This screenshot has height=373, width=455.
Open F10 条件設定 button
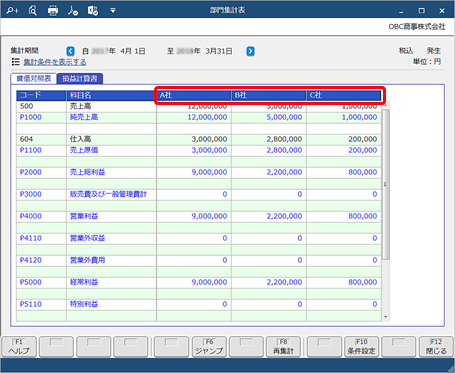point(361,347)
